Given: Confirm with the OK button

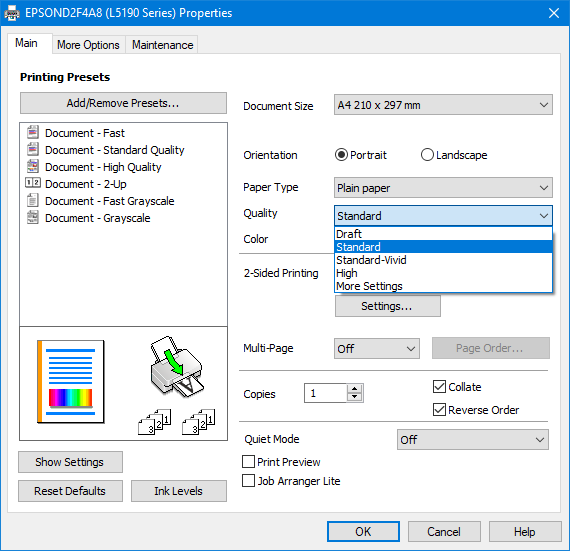Looking at the screenshot, I should point(363,532).
